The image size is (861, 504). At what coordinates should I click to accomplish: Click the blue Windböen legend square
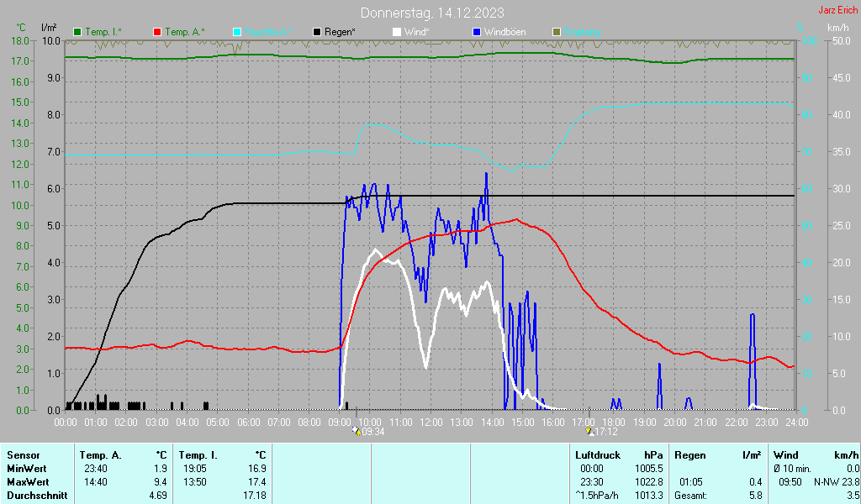pos(477,32)
